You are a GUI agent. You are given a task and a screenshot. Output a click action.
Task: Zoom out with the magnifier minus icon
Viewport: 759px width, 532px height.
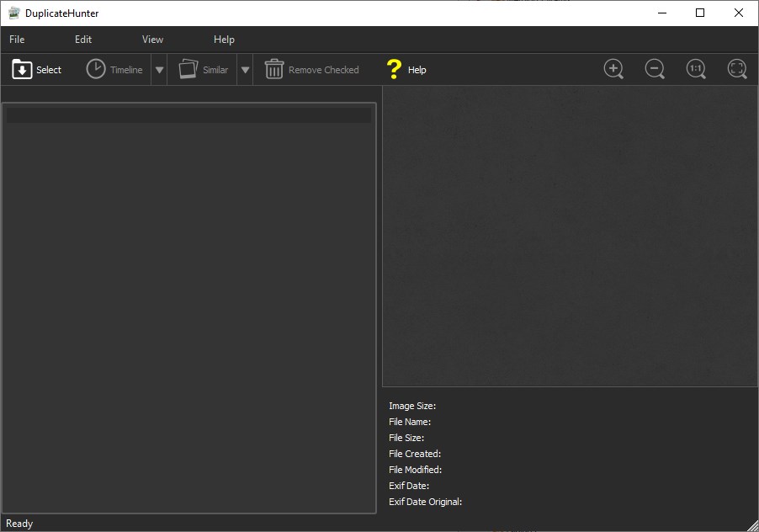tap(655, 69)
